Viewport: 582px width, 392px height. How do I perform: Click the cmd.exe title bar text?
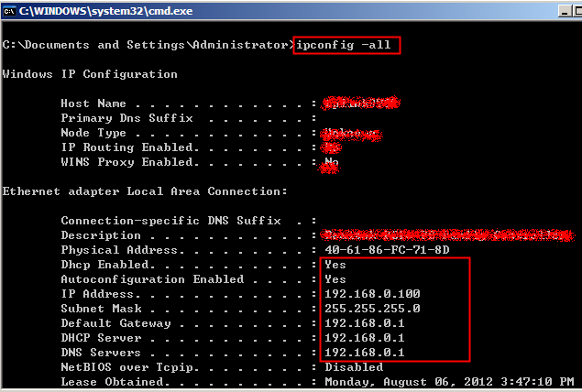pos(105,11)
